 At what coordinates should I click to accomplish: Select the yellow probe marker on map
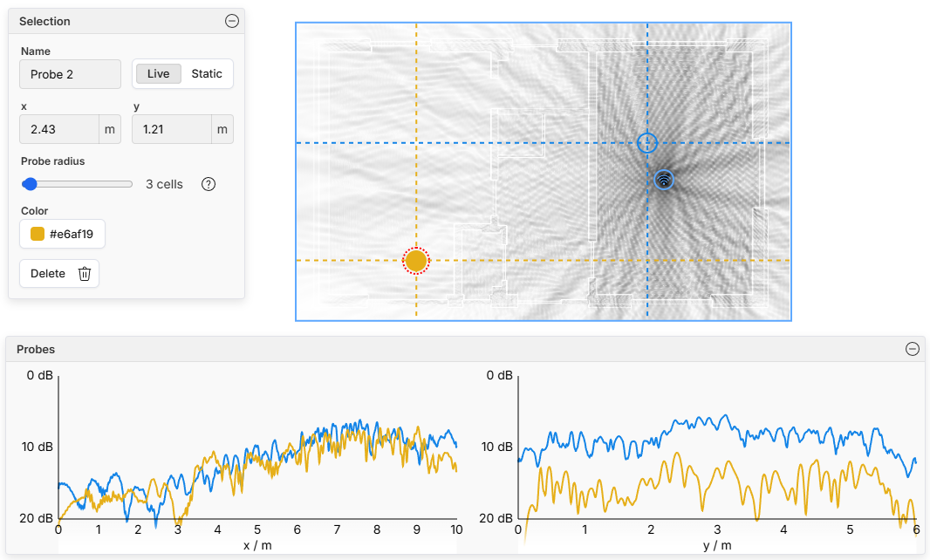(416, 261)
